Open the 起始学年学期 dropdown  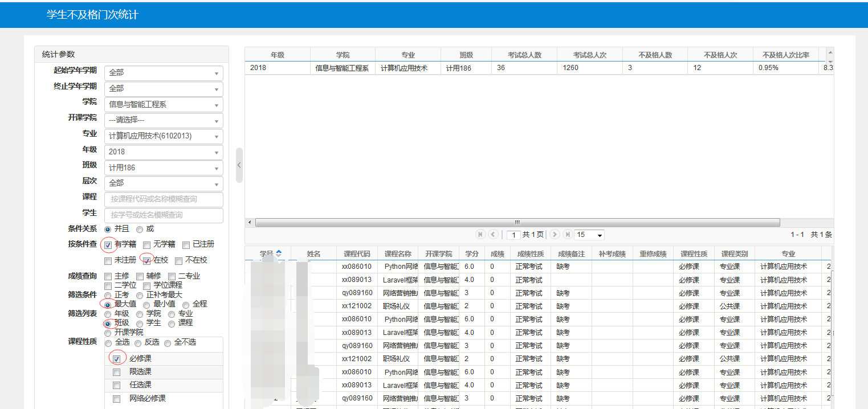point(164,73)
